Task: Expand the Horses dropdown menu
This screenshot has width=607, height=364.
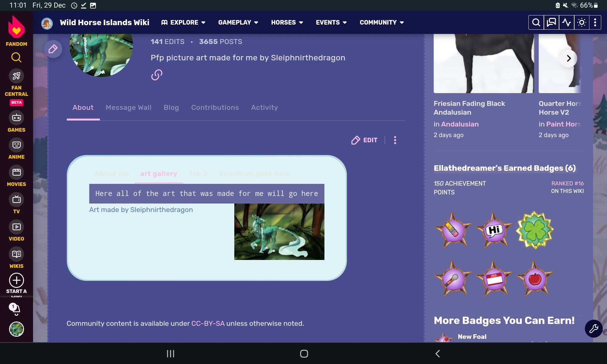Action: (x=287, y=22)
